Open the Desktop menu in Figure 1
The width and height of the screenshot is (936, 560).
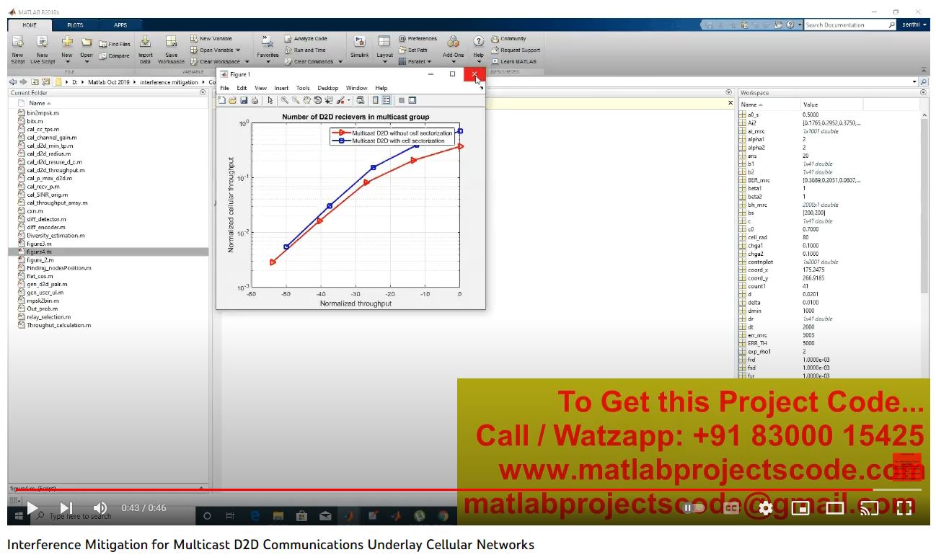pyautogui.click(x=328, y=88)
